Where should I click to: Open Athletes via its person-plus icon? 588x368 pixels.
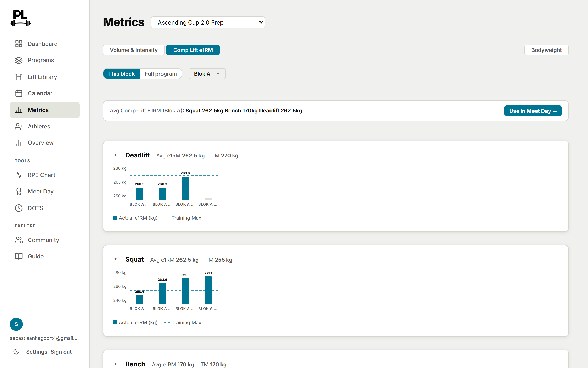[19, 126]
